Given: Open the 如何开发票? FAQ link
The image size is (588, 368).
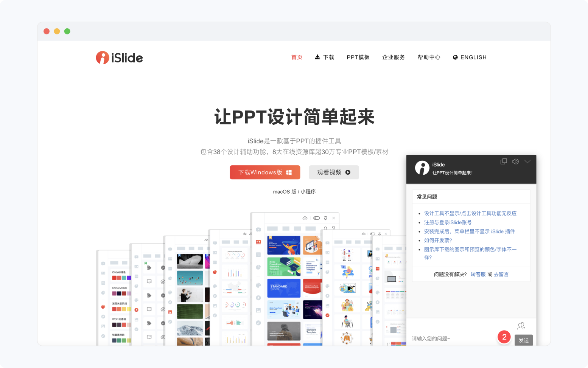Looking at the screenshot, I should [438, 241].
